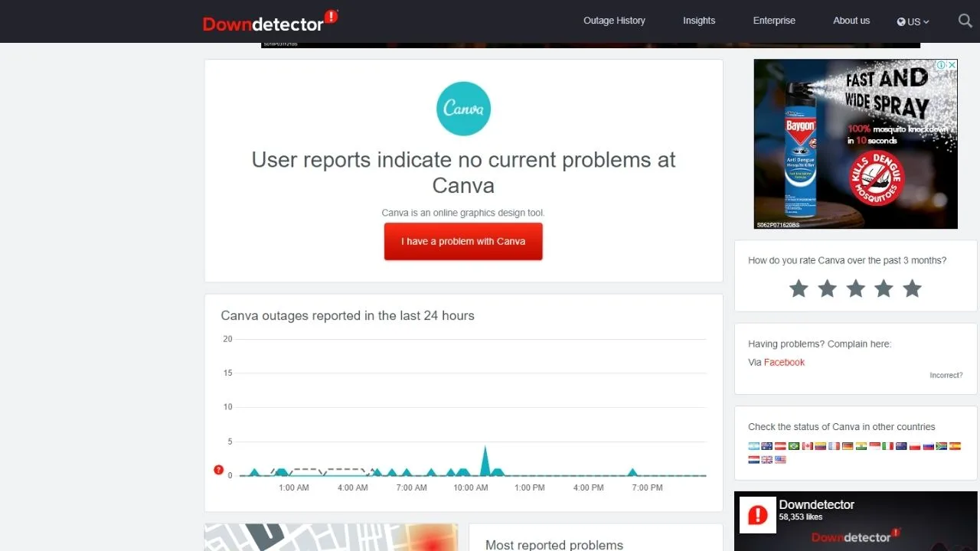Select the New Zealand flag
980x551 pixels.
click(901, 446)
